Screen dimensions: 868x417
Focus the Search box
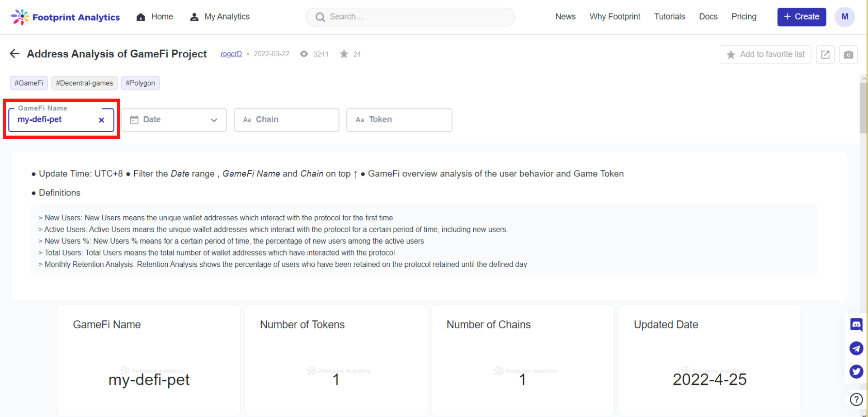click(410, 17)
